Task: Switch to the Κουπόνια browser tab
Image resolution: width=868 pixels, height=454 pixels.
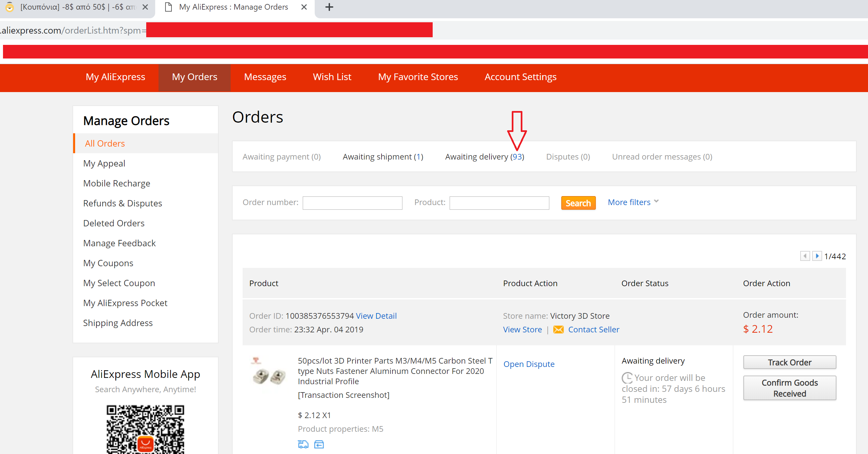Action: [x=77, y=7]
